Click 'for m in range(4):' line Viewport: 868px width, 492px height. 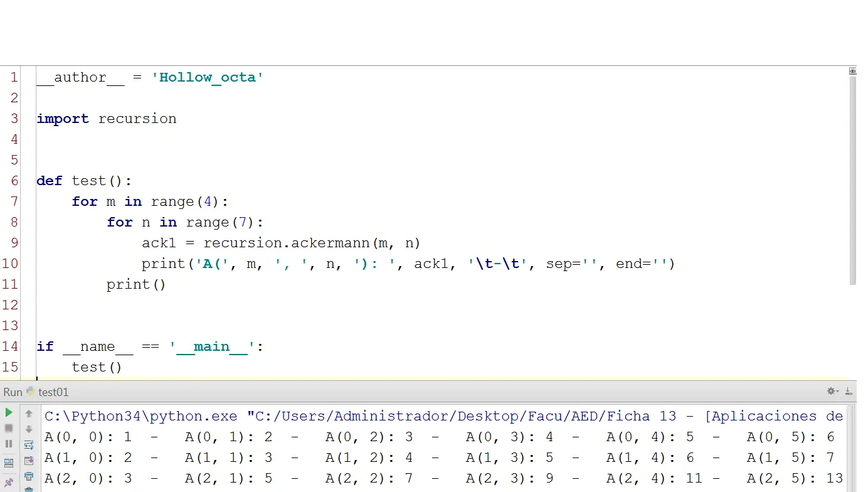[x=151, y=201]
